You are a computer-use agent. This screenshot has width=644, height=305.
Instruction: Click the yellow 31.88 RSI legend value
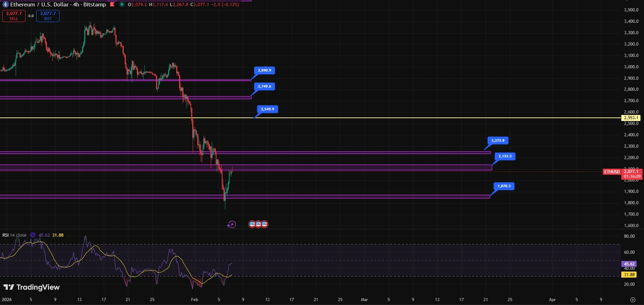58,235
